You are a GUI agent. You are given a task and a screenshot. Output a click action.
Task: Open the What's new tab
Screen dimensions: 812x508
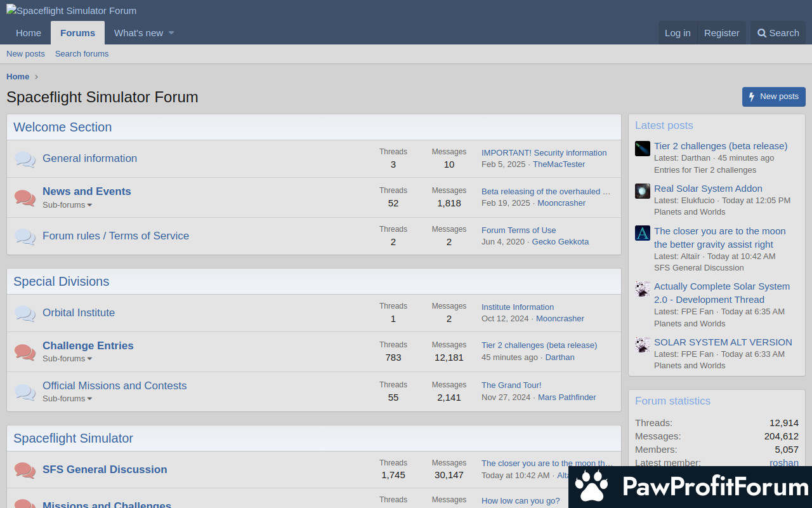[x=138, y=33]
